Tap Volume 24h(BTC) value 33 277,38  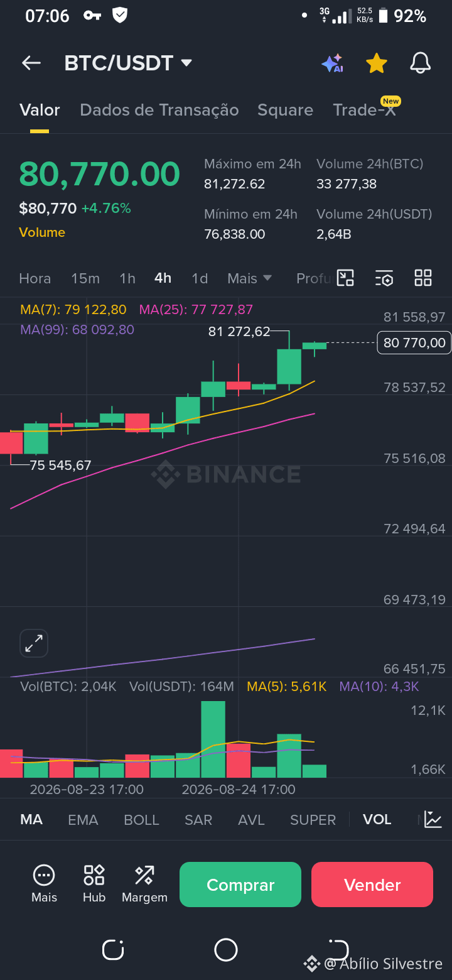click(347, 184)
